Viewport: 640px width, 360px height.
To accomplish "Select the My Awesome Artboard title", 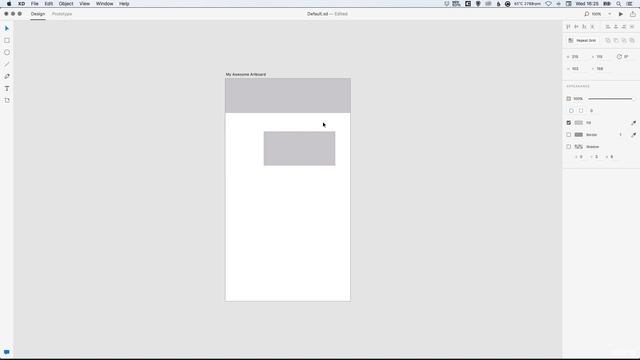I will pyautogui.click(x=246, y=74).
